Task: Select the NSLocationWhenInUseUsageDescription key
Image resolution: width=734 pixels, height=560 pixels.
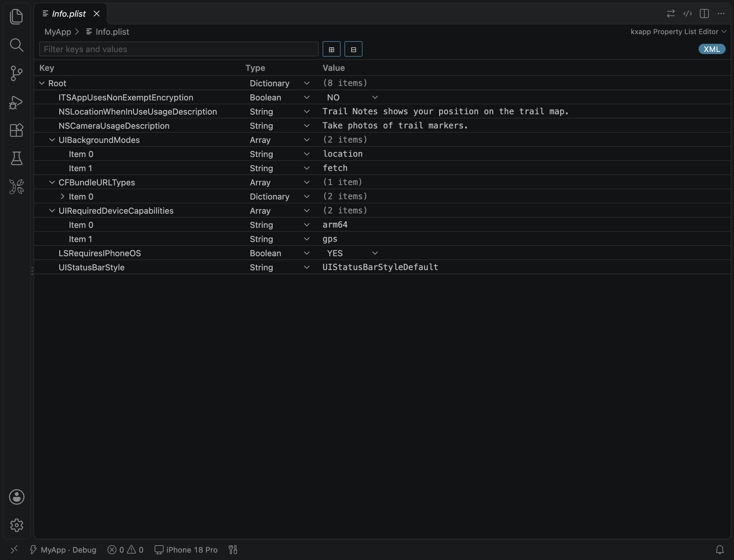Action: (138, 112)
